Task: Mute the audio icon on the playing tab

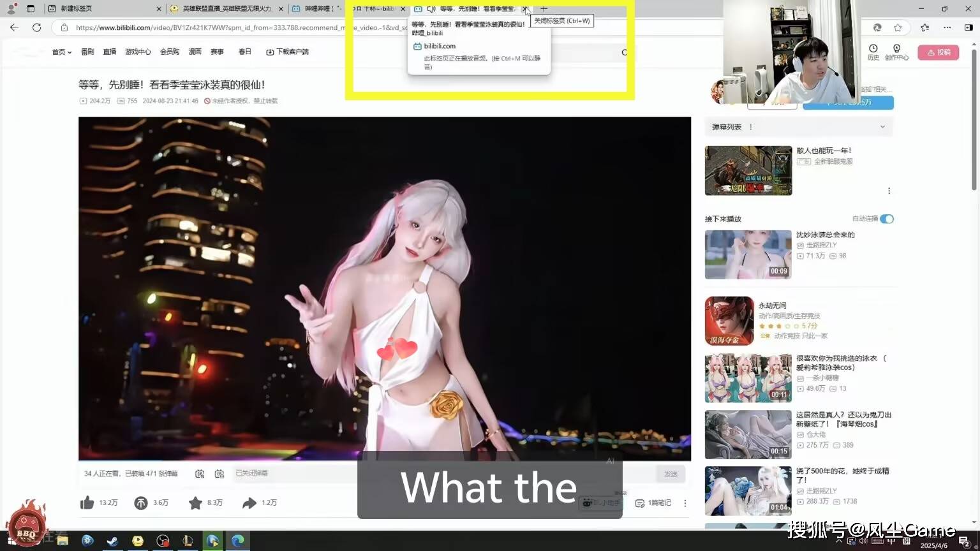Action: pyautogui.click(x=431, y=8)
